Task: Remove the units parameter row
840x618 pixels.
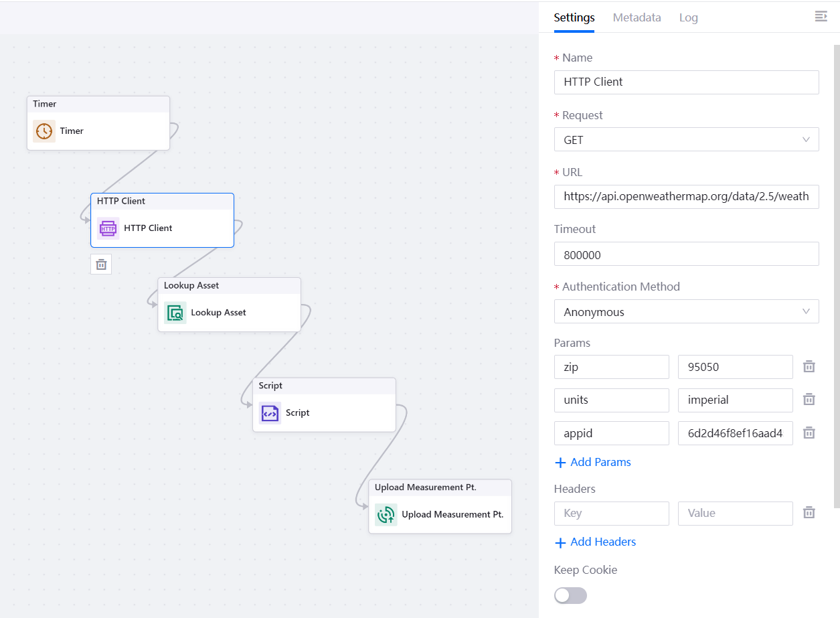Action: pos(809,400)
